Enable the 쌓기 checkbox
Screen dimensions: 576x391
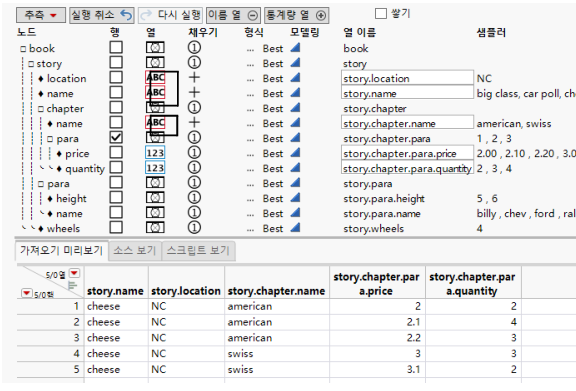click(x=381, y=14)
